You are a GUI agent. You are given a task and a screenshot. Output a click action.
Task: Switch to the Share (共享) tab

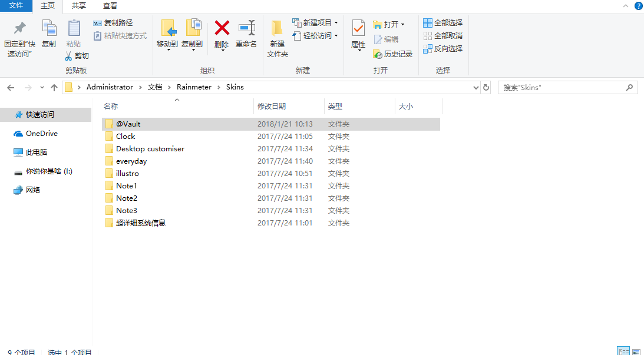[x=79, y=6]
